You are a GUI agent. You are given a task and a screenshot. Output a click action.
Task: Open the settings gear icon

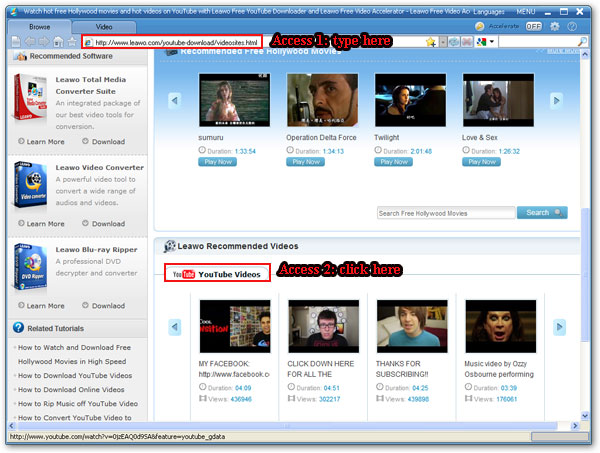(x=554, y=26)
